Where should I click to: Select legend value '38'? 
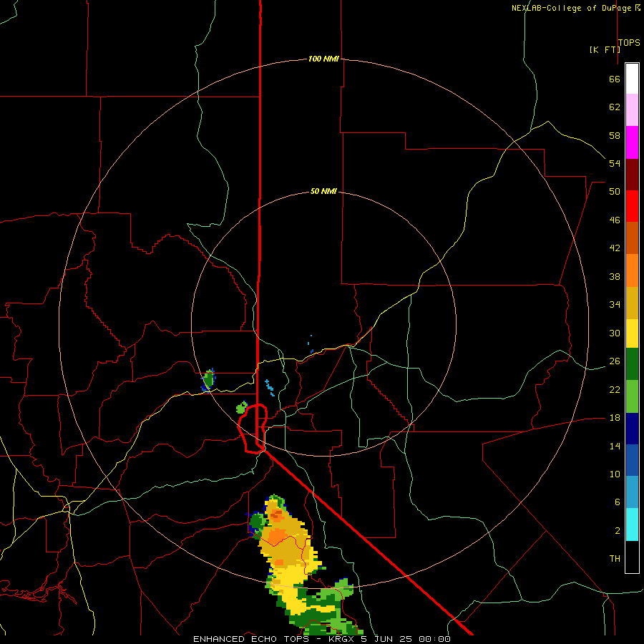coord(615,276)
